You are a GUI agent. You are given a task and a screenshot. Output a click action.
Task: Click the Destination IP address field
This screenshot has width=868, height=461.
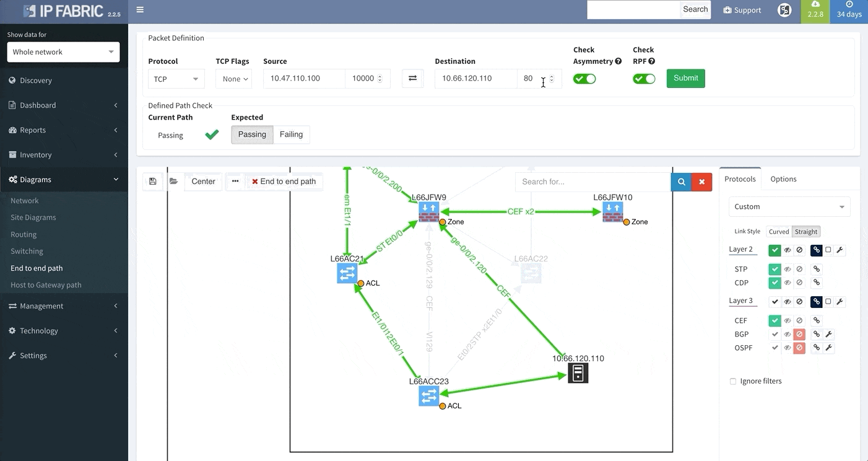pos(475,79)
